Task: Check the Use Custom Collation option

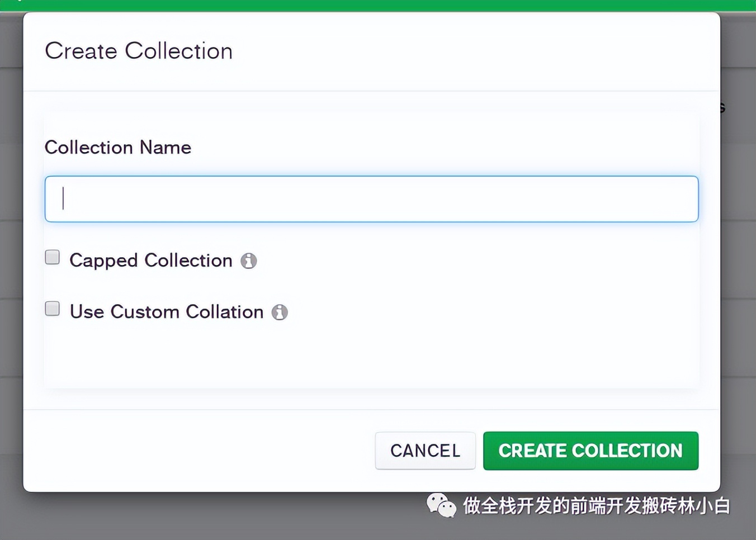Action: click(x=52, y=308)
